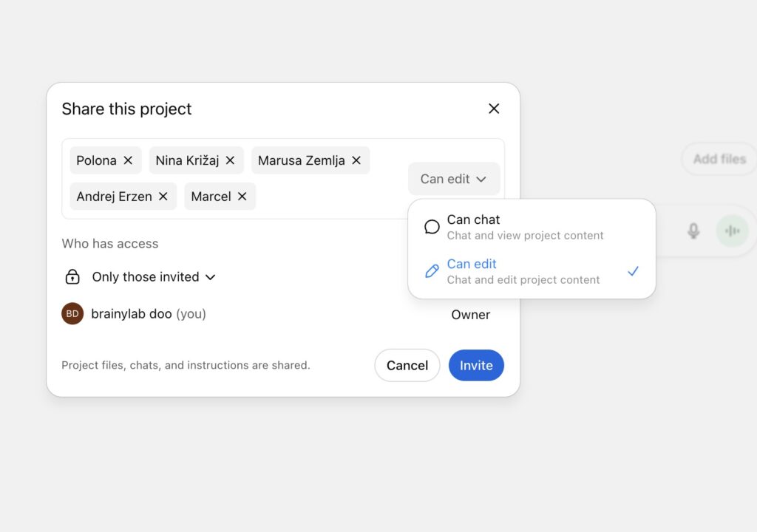Click the chat bubble icon
Image resolution: width=757 pixels, height=532 pixels.
tap(432, 227)
